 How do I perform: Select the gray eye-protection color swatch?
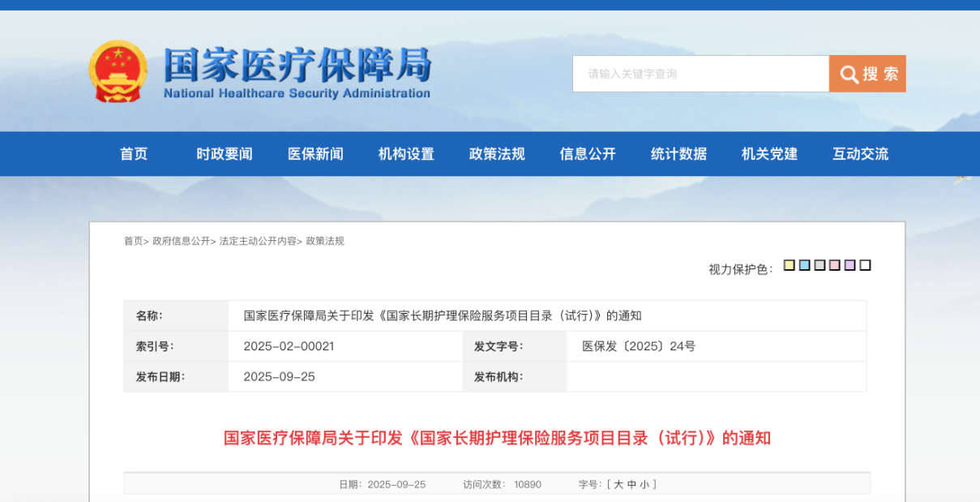pyautogui.click(x=820, y=265)
